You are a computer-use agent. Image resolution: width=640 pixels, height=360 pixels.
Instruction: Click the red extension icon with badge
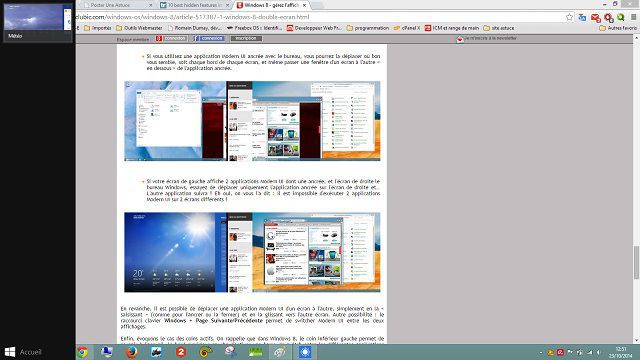[x=609, y=18]
